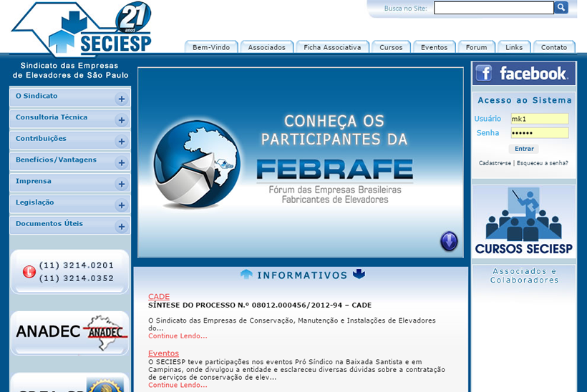Click the phone number (11) 3214.0352
This screenshot has width=587, height=392.
pyautogui.click(x=76, y=278)
